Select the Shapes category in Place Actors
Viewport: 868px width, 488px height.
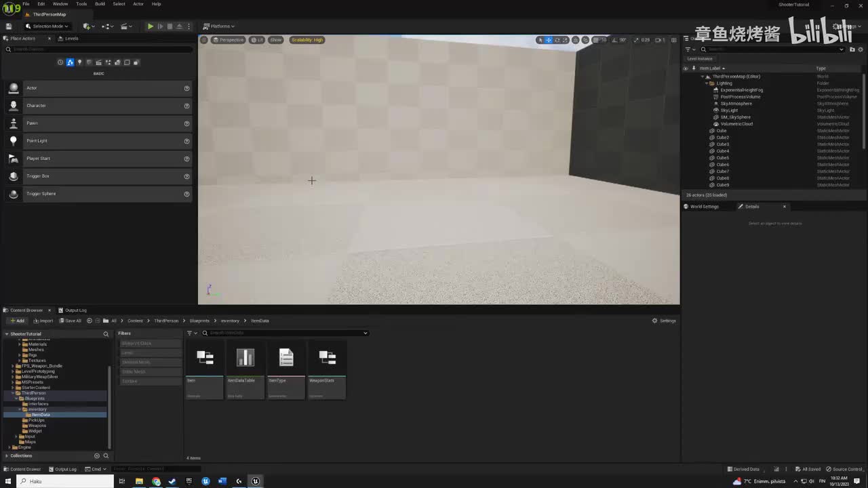[x=89, y=62]
